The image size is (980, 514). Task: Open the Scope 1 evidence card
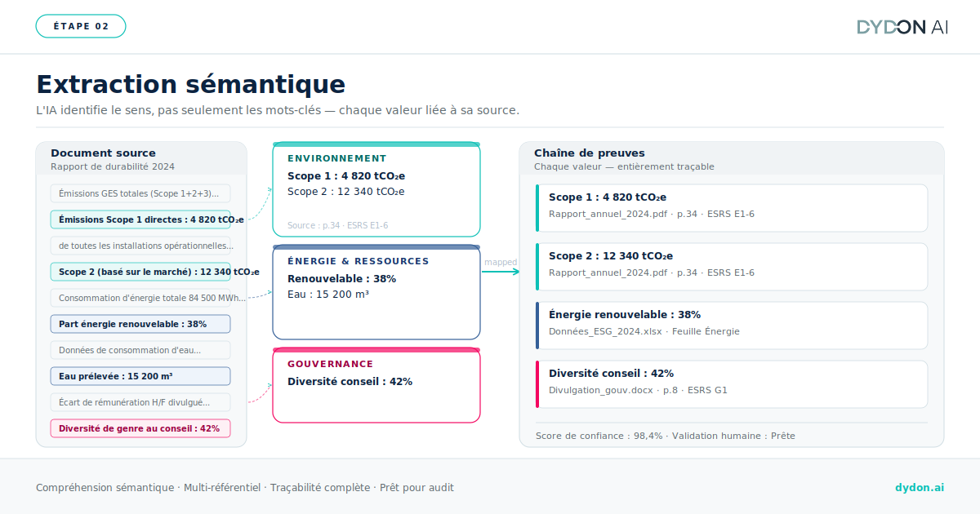tap(732, 207)
